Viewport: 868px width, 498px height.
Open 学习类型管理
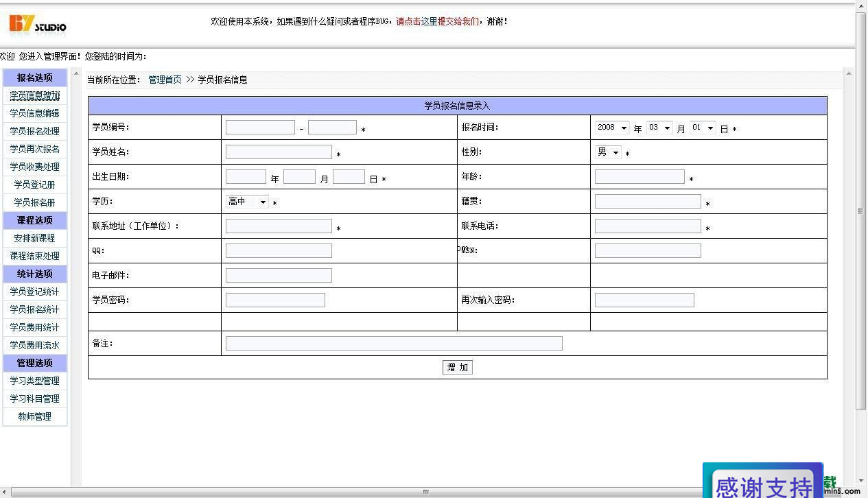pyautogui.click(x=35, y=381)
